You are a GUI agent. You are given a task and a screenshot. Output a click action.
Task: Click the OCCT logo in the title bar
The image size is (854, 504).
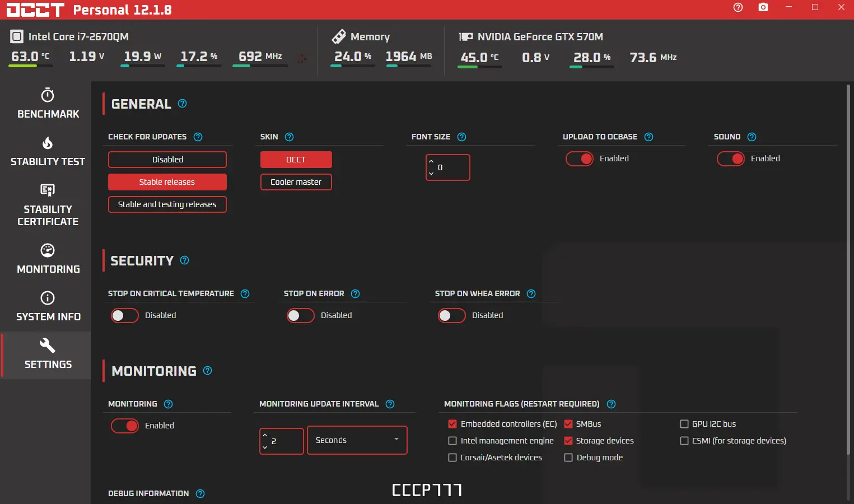pos(35,10)
